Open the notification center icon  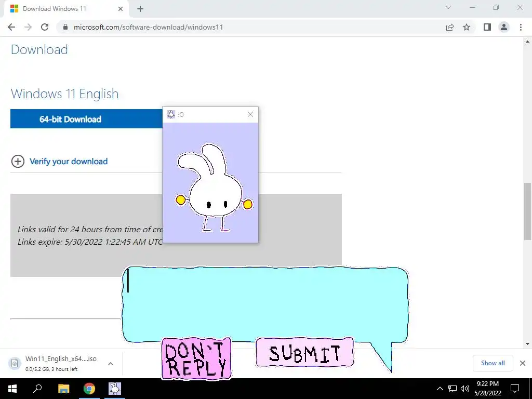[x=515, y=389]
